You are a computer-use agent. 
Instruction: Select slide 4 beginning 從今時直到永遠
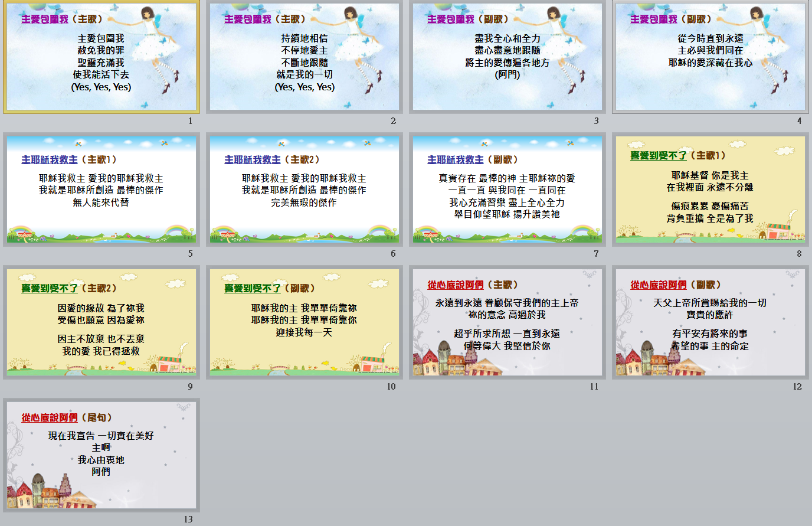(x=711, y=57)
